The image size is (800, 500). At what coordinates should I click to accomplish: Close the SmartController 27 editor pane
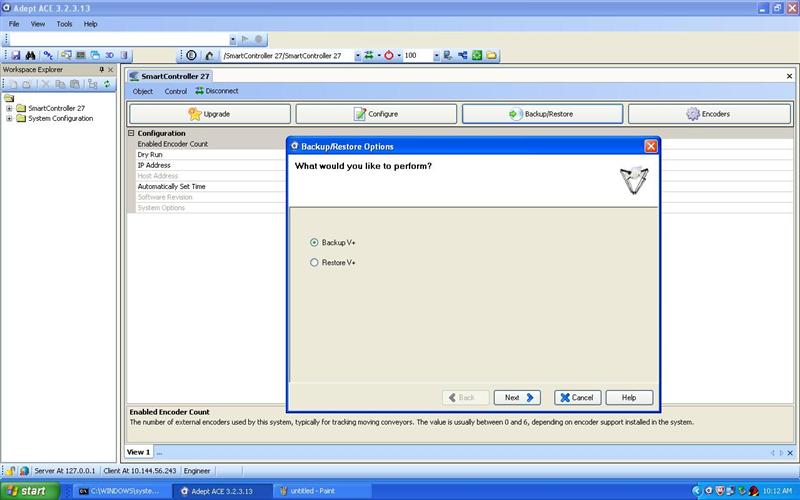click(x=789, y=76)
